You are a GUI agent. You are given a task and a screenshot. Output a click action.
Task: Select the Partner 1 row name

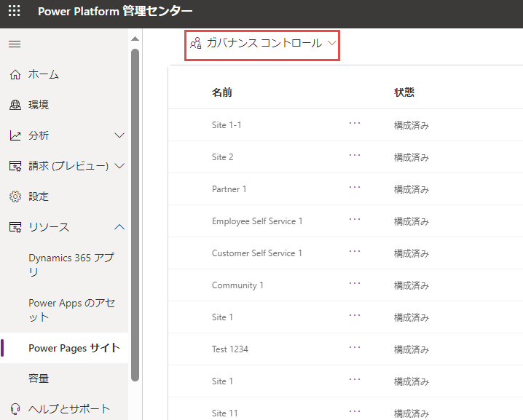pos(229,189)
